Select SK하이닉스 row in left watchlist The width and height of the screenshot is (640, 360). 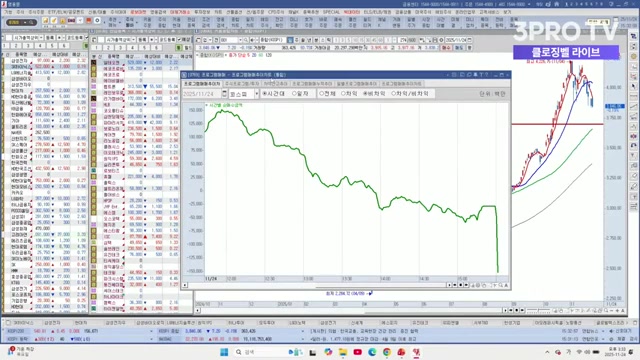point(45,66)
